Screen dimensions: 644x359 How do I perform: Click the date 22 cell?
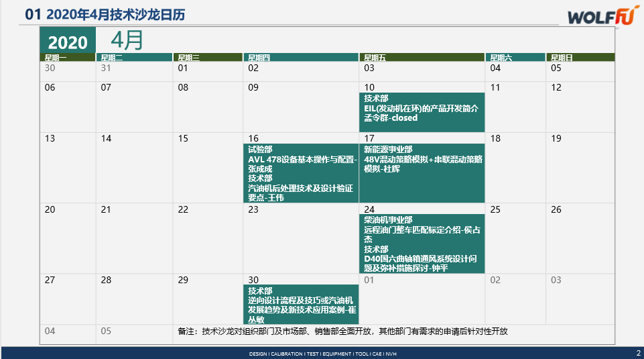click(x=183, y=210)
